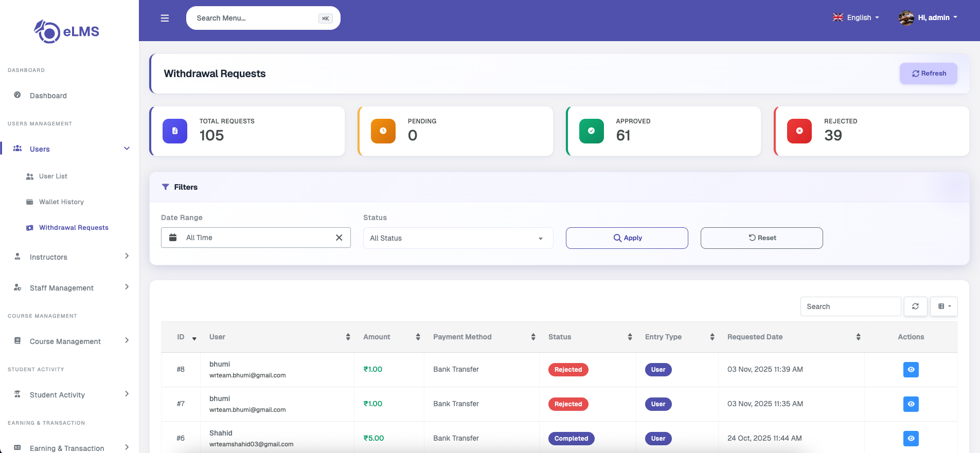The height and width of the screenshot is (453, 980).
Task: Click the Refresh button in the header
Action: [929, 74]
